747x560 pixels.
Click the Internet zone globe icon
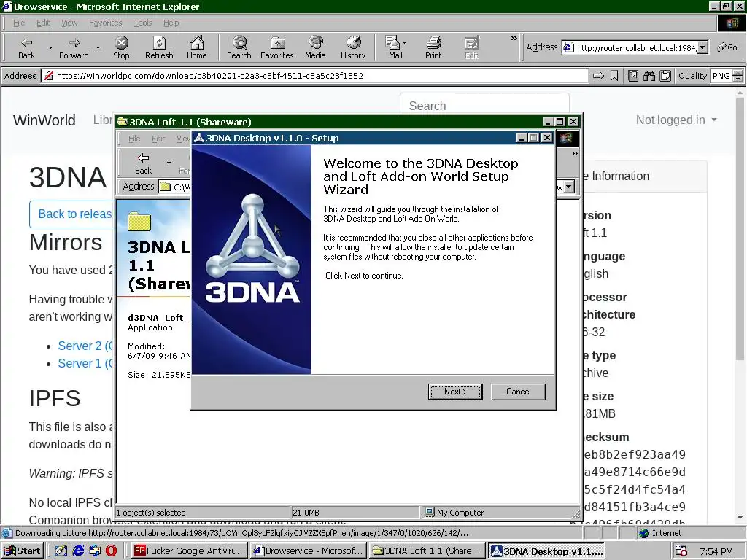click(x=643, y=533)
